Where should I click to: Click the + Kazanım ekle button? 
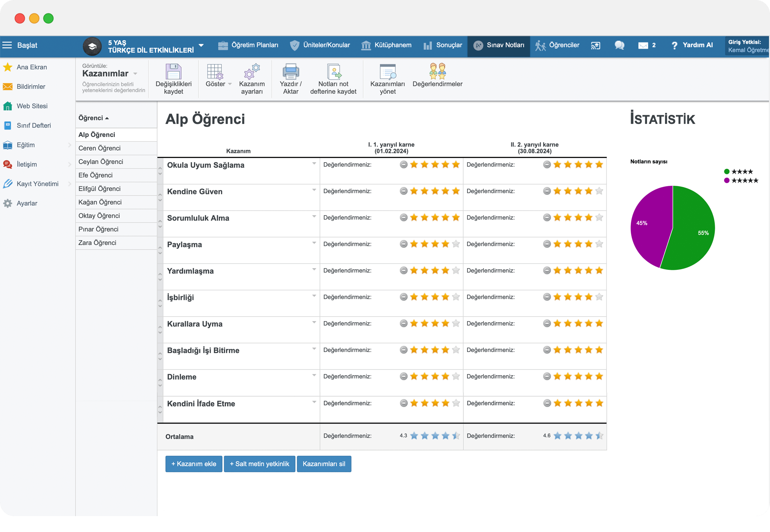point(193,464)
